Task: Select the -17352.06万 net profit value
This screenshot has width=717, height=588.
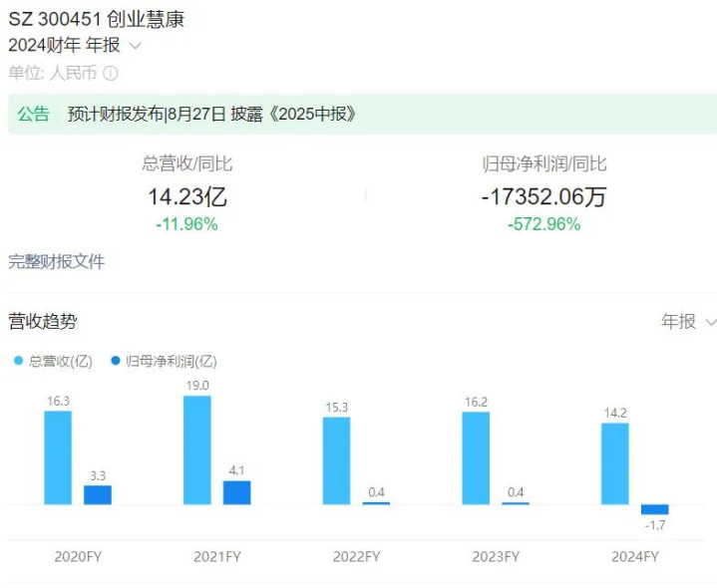Action: coord(544,196)
